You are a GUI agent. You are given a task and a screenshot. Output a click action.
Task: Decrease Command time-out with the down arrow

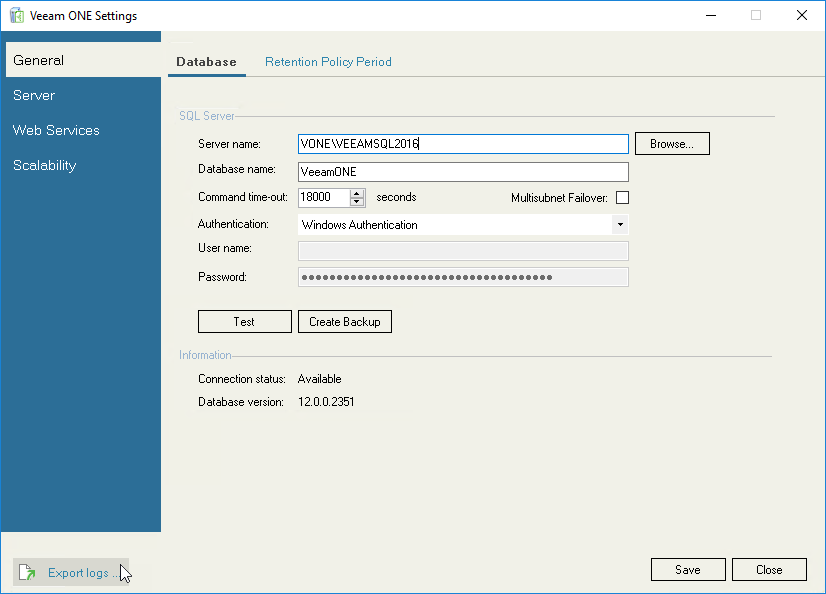[x=356, y=201]
